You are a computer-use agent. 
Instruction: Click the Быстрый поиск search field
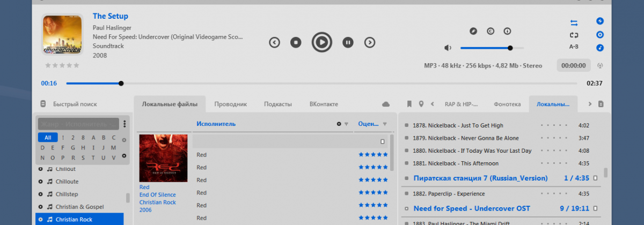(x=75, y=104)
